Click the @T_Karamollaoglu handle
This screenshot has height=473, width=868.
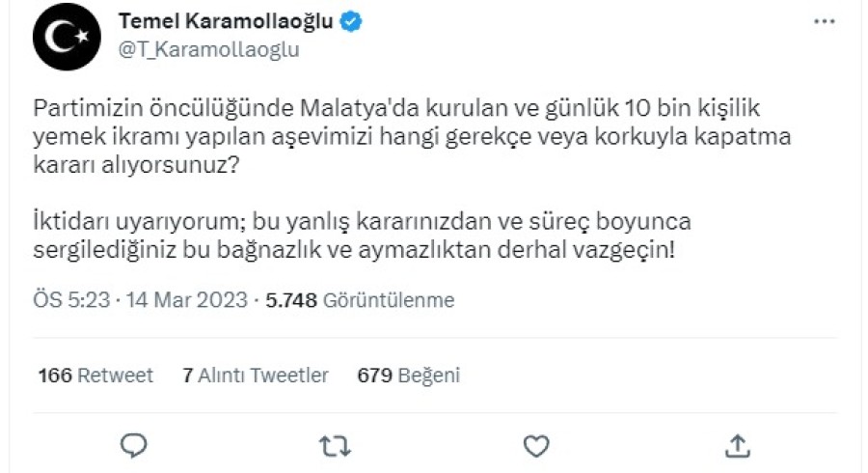[207, 50]
